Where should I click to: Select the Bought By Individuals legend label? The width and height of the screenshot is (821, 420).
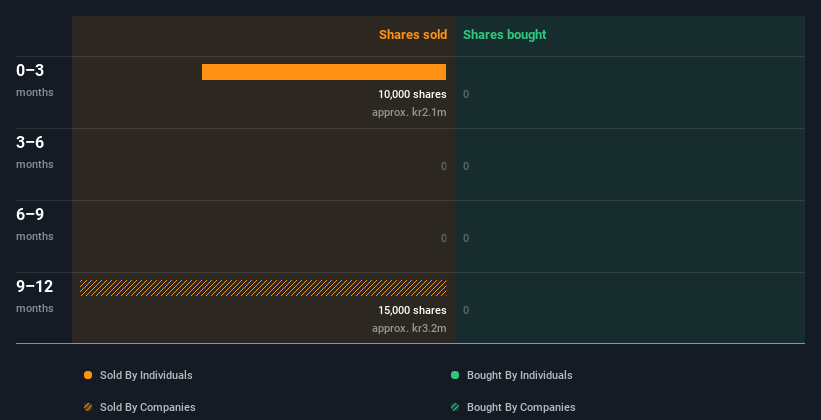pyautogui.click(x=519, y=375)
